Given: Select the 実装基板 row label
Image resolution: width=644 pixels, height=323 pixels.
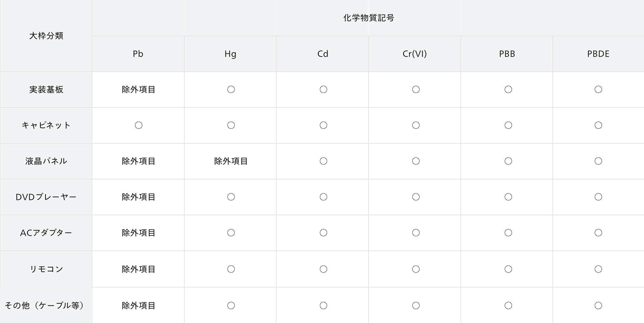Looking at the screenshot, I should 46,90.
